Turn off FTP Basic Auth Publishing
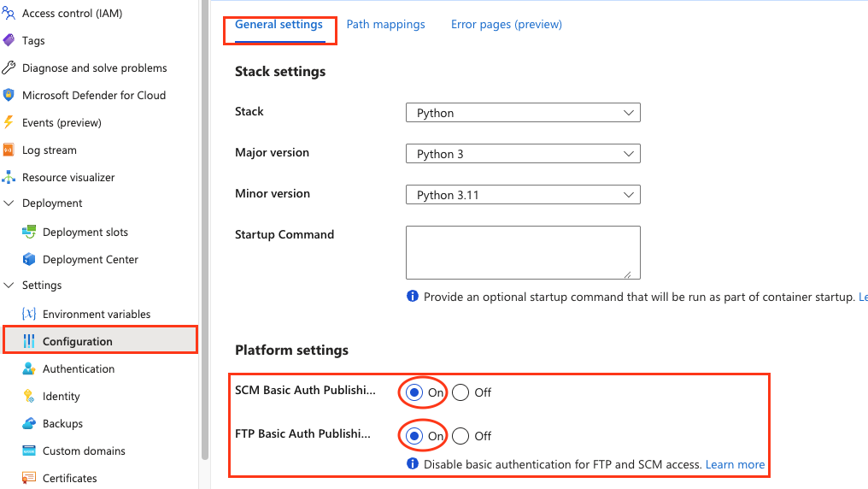The height and width of the screenshot is (489, 868). point(460,436)
